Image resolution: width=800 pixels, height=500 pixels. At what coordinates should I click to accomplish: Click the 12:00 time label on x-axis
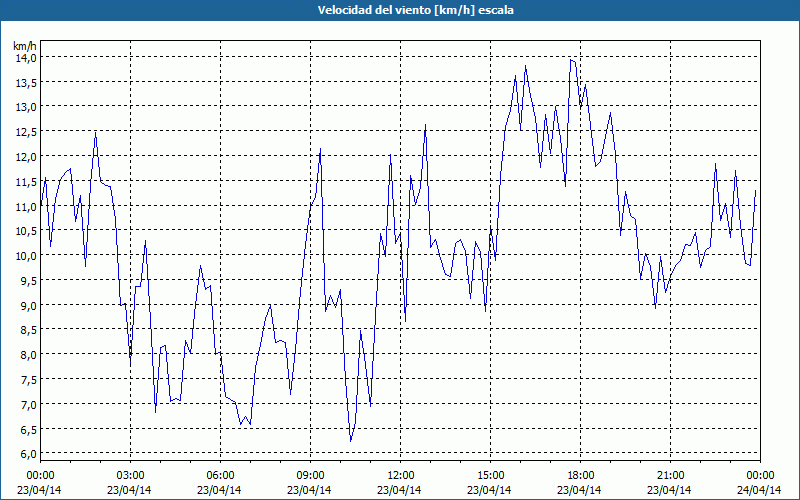tap(401, 476)
